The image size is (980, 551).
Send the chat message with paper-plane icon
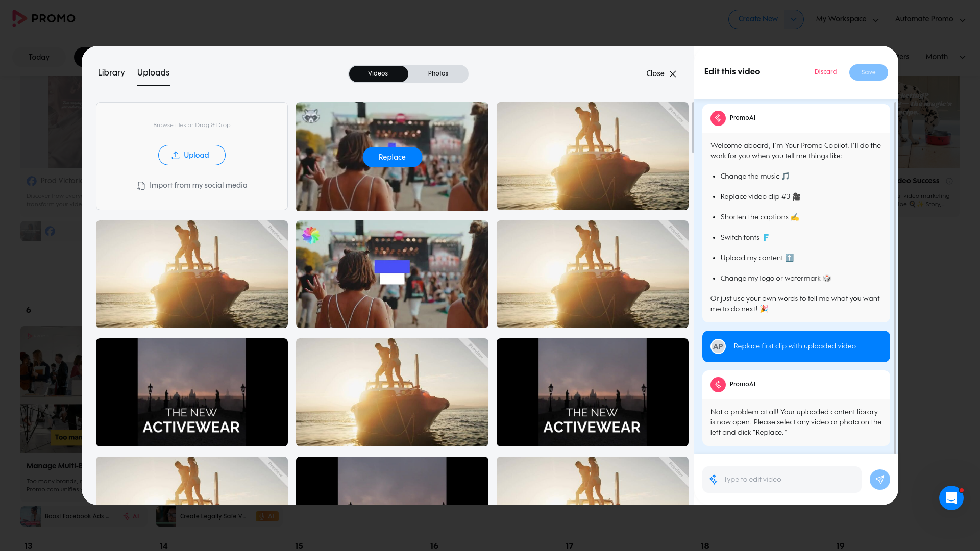(879, 480)
